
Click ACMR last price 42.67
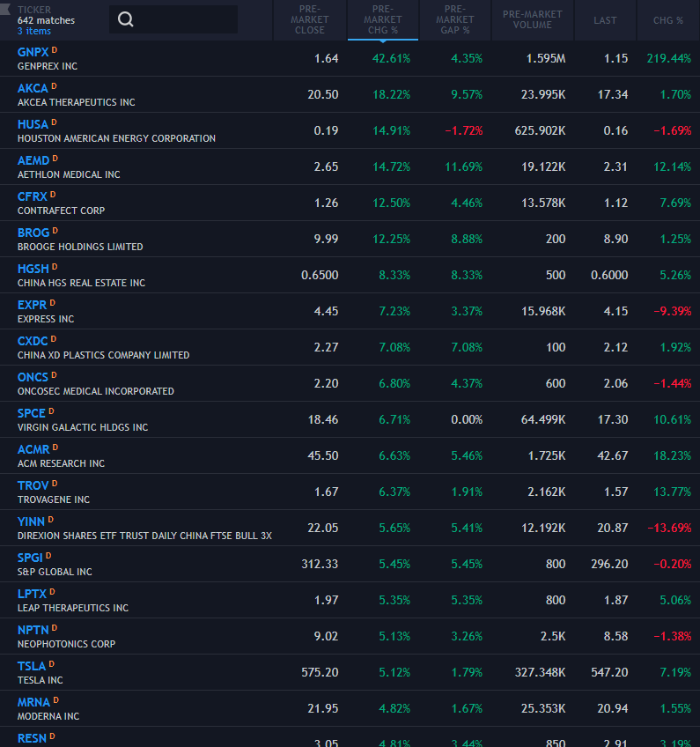613,456
